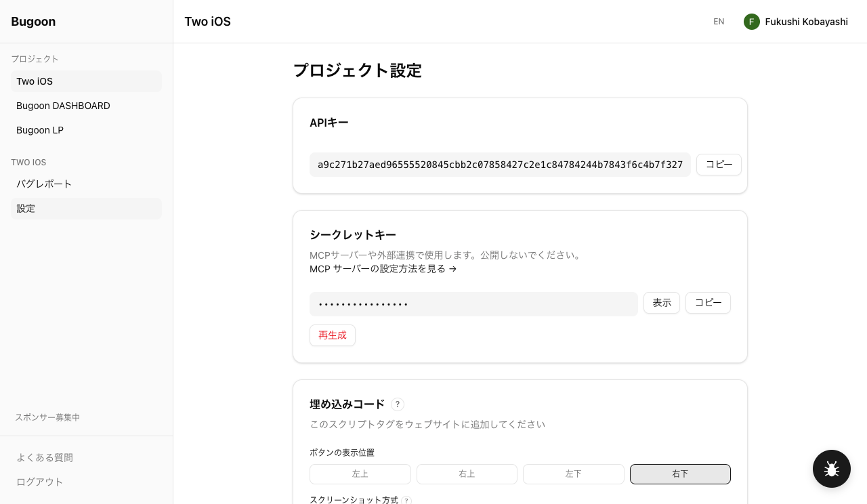Copy the API key
Screen dimensions: 867x504
click(x=719, y=165)
